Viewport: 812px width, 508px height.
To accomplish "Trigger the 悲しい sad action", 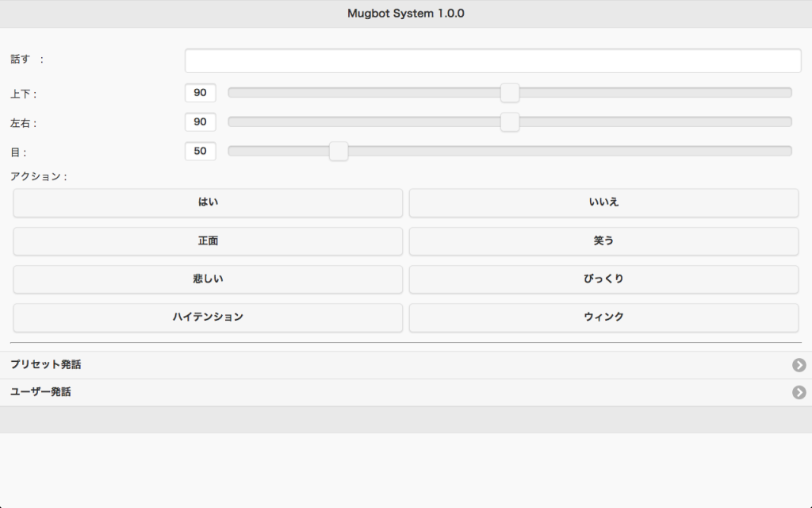I will point(207,279).
